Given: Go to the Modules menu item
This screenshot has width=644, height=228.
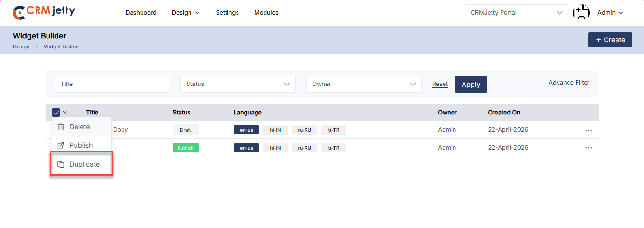Looking at the screenshot, I should click(266, 13).
